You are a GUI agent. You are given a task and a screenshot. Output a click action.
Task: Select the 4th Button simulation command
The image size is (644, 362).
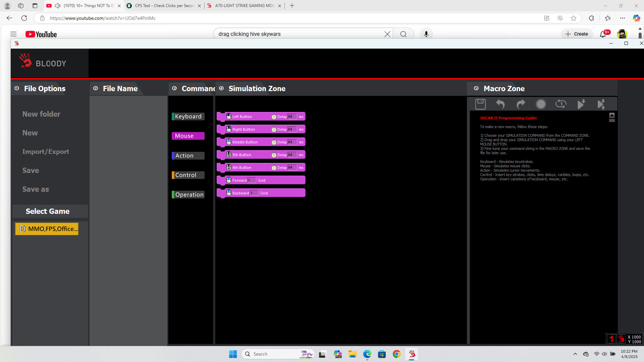(x=261, y=168)
